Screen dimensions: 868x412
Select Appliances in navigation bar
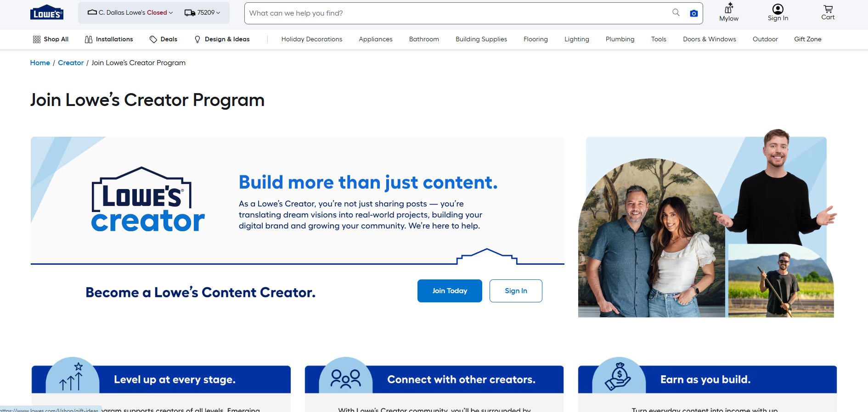375,39
